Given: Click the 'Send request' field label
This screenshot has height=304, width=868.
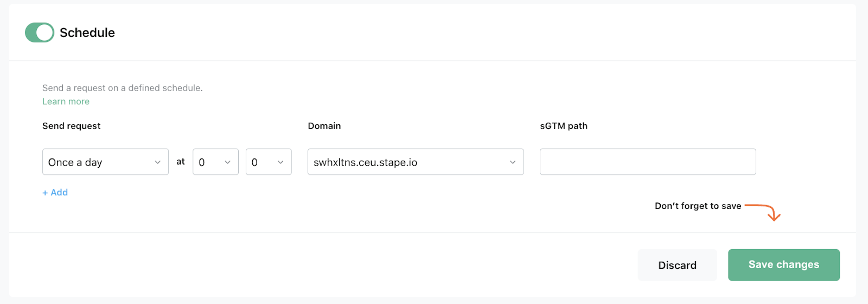Looking at the screenshot, I should click(72, 126).
